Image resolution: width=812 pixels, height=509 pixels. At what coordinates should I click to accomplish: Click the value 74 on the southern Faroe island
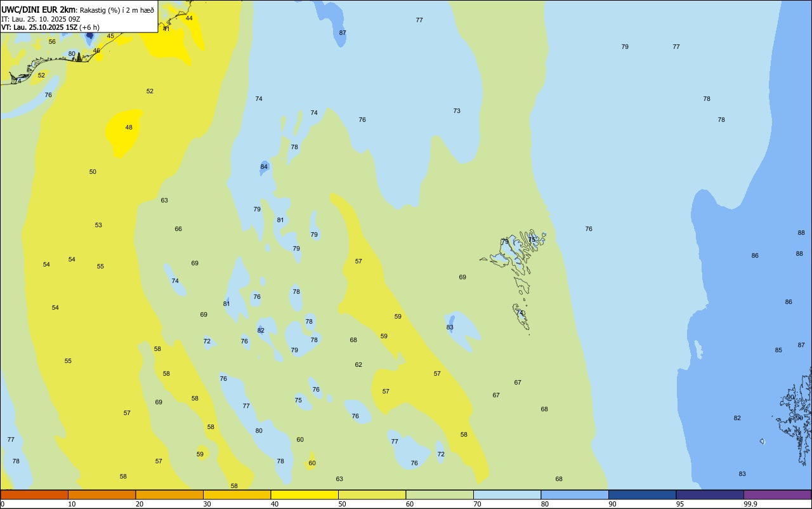click(x=520, y=313)
